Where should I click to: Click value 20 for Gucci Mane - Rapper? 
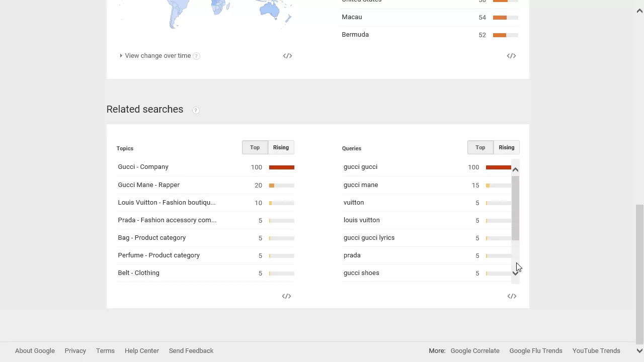(258, 186)
